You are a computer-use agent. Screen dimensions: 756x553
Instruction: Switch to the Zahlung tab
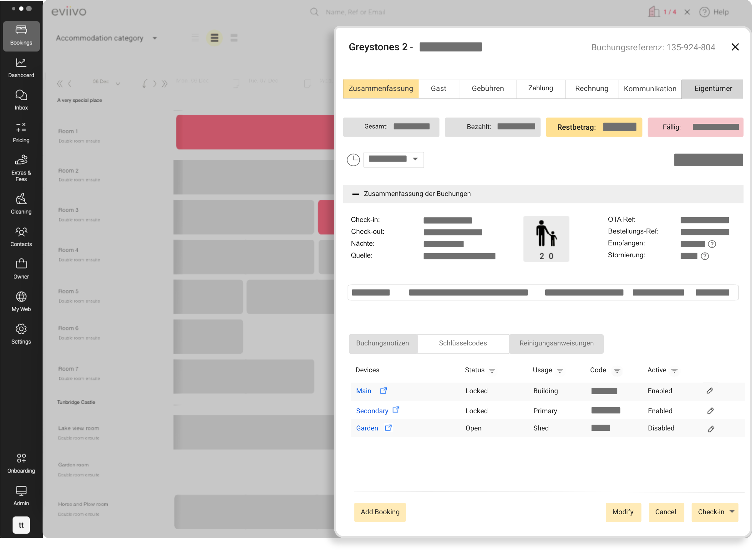pyautogui.click(x=540, y=88)
